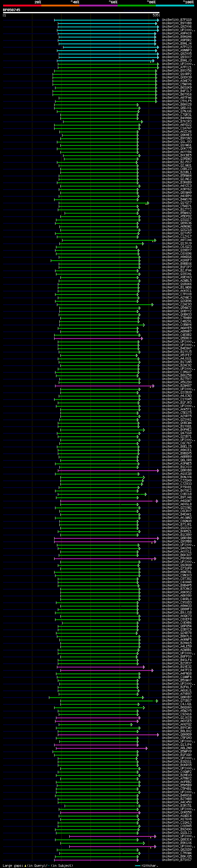
Task: Open hit UniRef100_B7FGG9
Action: [177, 20]
